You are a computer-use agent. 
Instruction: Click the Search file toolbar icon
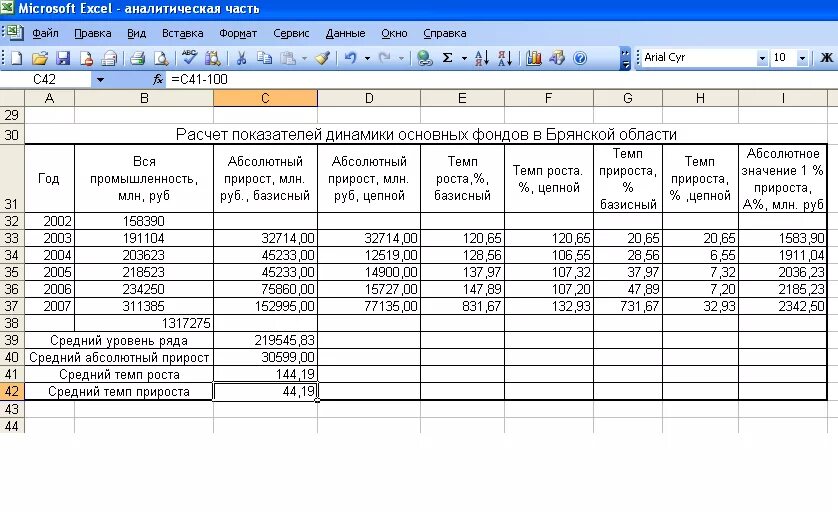110,58
